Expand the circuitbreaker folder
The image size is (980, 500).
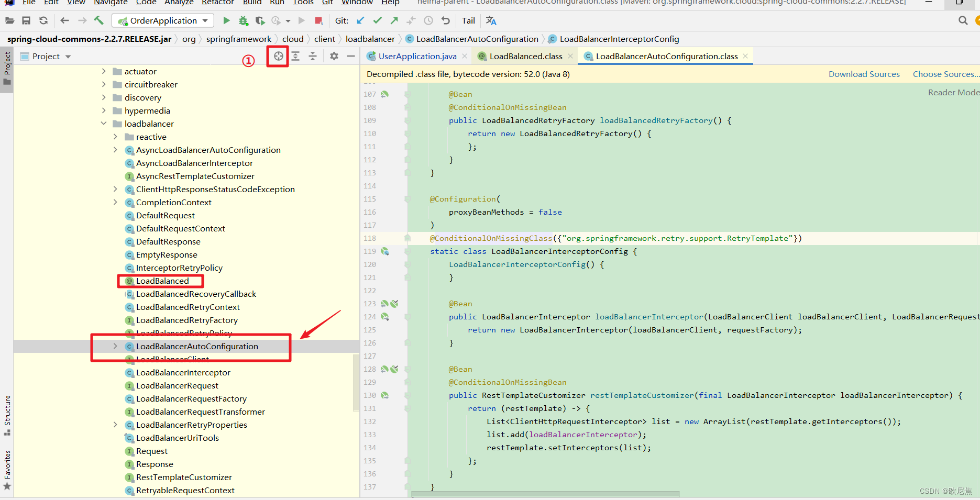tap(104, 84)
